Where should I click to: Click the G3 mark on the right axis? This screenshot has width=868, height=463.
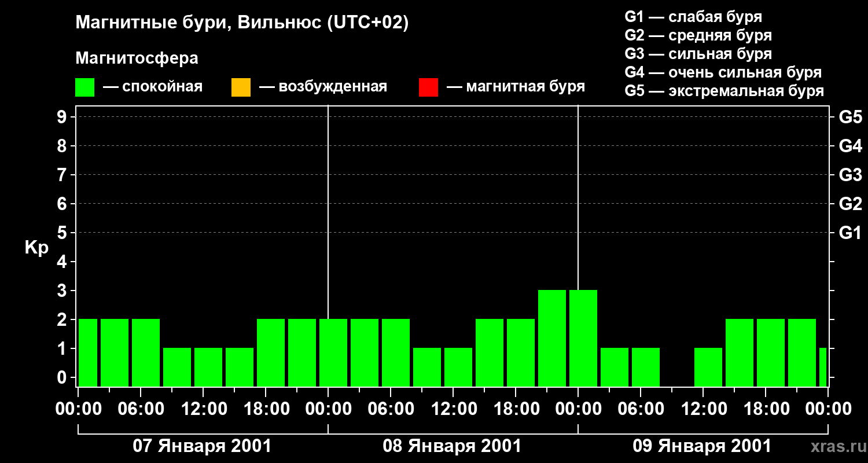coord(851,175)
